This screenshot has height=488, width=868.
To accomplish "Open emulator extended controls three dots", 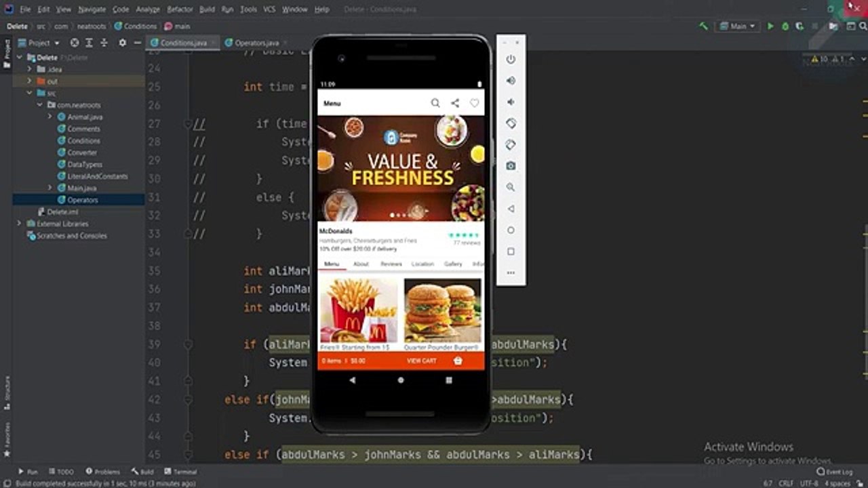I will tap(511, 273).
